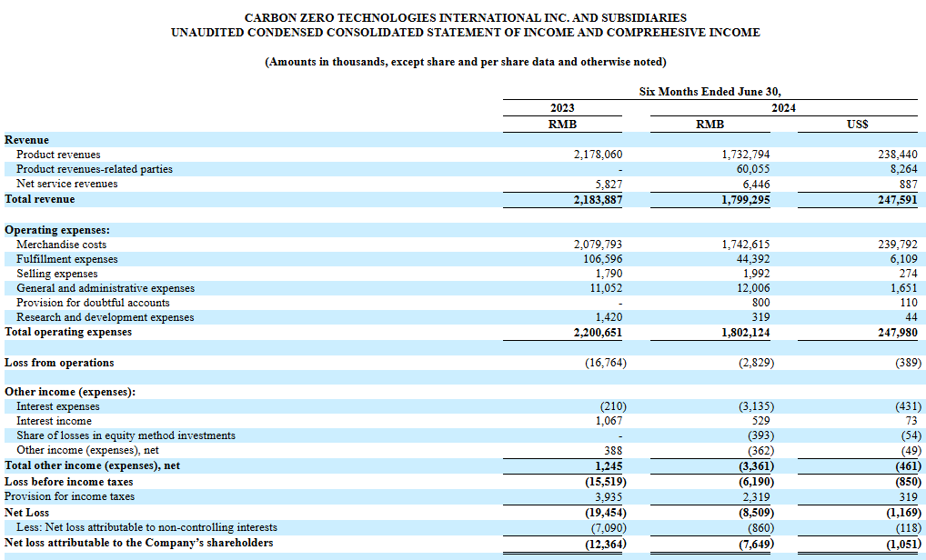Click 'Loss before income taxes' label
The height and width of the screenshot is (560, 926).
(x=68, y=482)
